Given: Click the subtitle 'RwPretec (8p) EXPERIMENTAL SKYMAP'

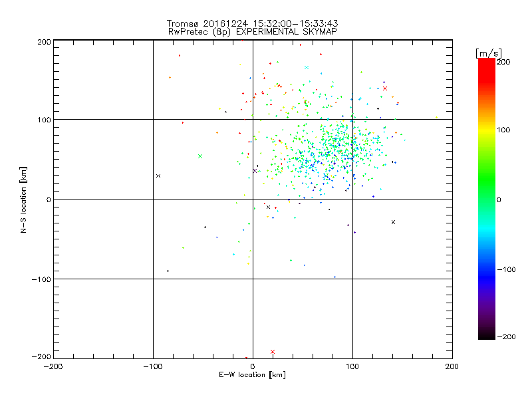Looking at the screenshot, I should pyautogui.click(x=253, y=32).
